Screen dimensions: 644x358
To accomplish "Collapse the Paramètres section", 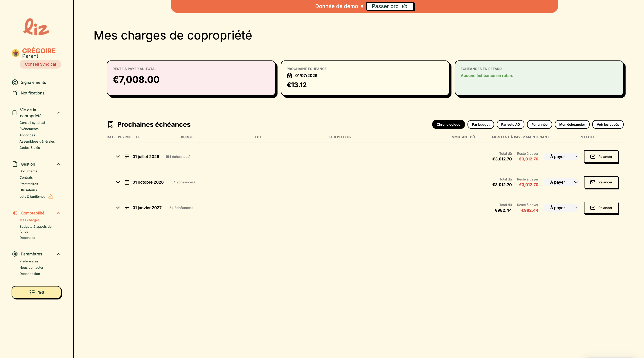I will pos(59,254).
